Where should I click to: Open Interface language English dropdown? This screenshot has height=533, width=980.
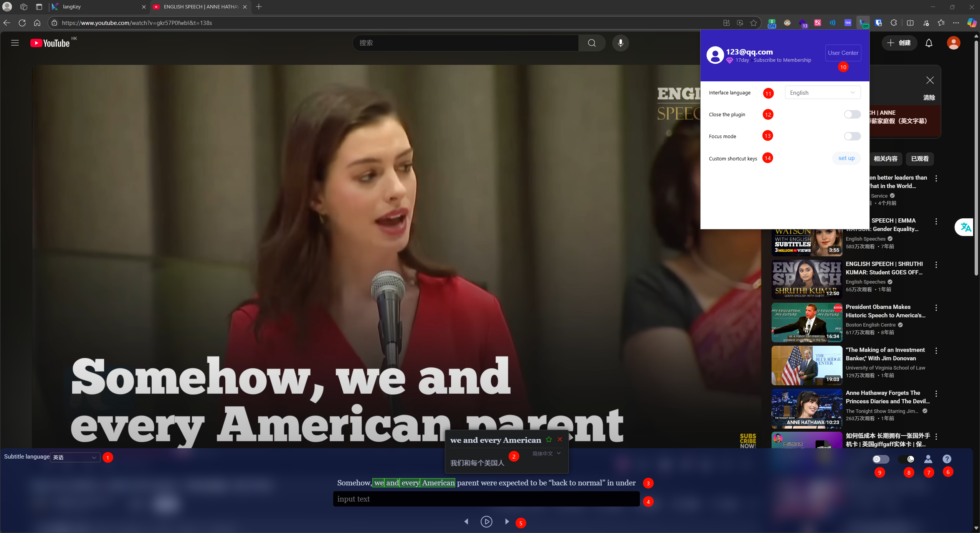823,92
